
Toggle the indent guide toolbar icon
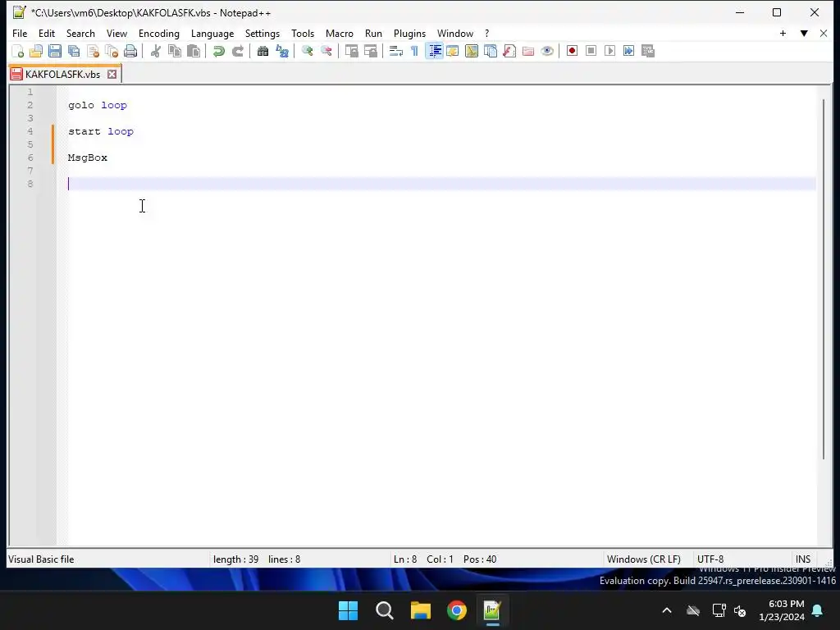coord(434,51)
